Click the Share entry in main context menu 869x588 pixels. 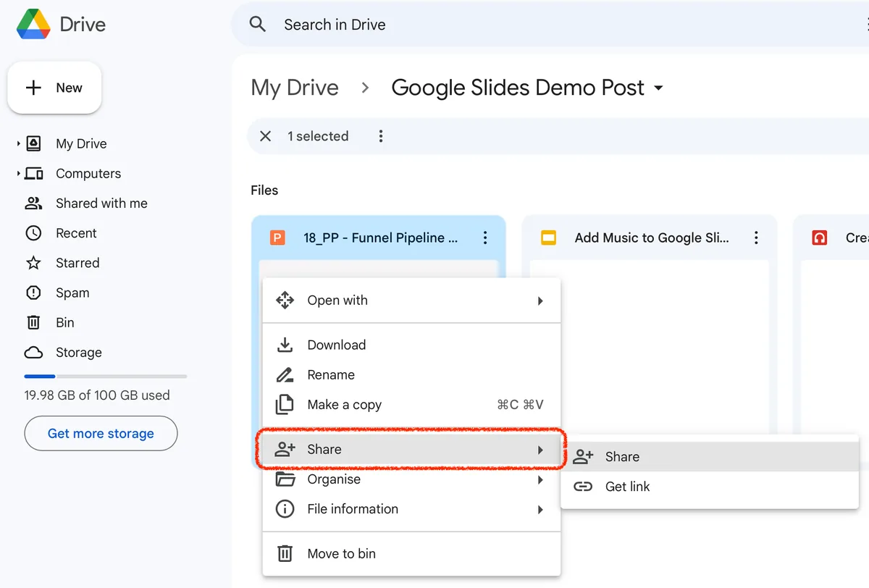pos(411,450)
